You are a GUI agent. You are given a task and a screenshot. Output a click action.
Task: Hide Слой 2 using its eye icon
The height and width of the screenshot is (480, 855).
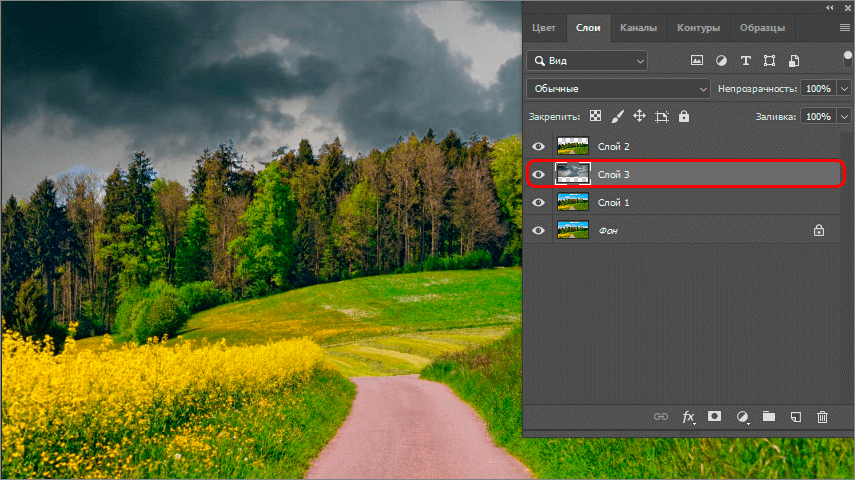(539, 147)
